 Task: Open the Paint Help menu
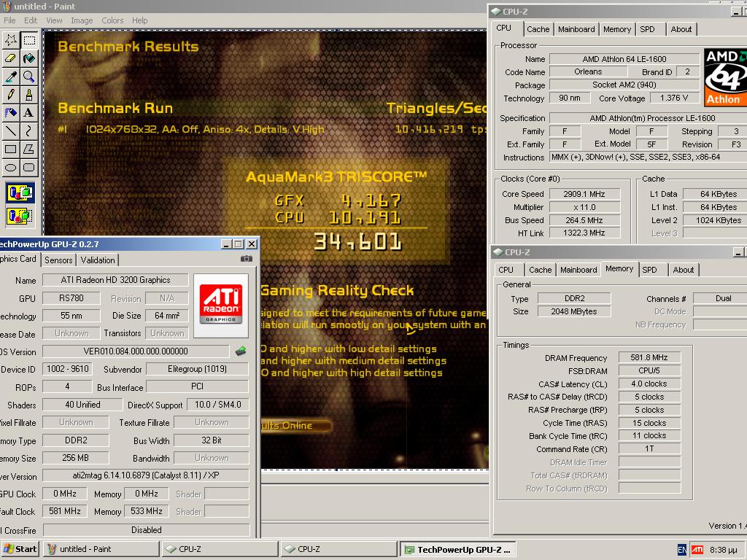point(139,20)
